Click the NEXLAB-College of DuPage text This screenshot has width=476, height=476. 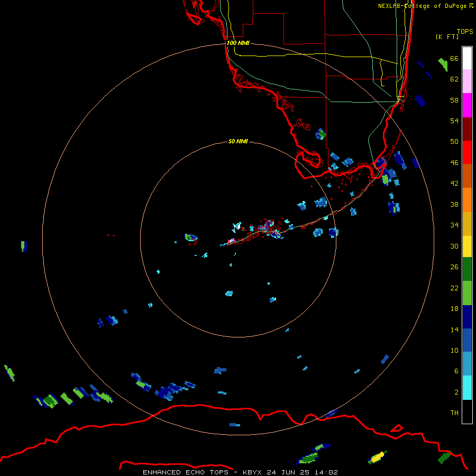click(422, 6)
